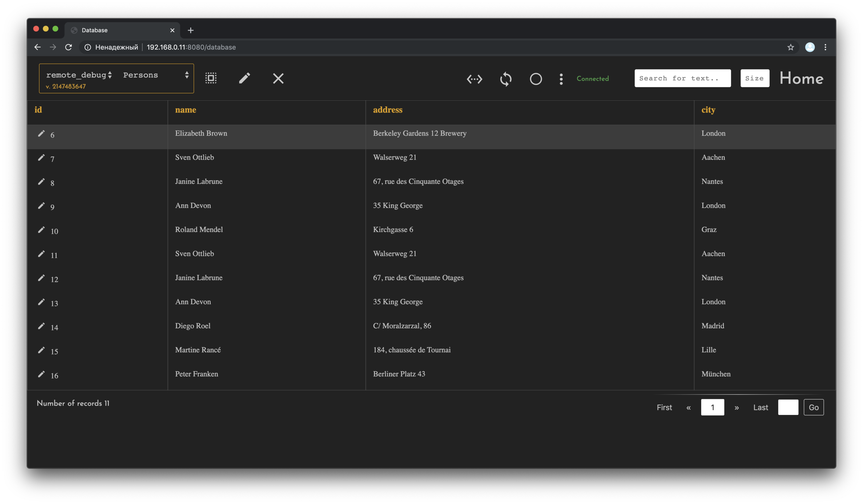
Task: Click the X delete icon in toolbar
Action: pyautogui.click(x=278, y=78)
